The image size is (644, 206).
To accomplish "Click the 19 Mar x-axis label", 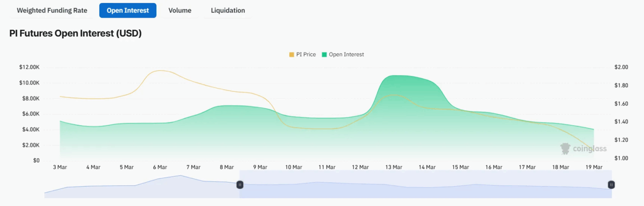I will [594, 167].
